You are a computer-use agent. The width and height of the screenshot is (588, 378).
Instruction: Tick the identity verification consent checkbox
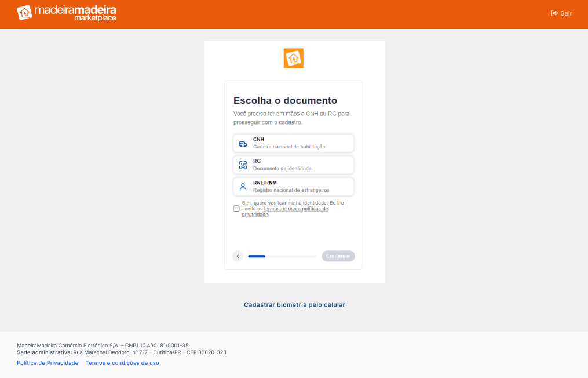click(236, 209)
